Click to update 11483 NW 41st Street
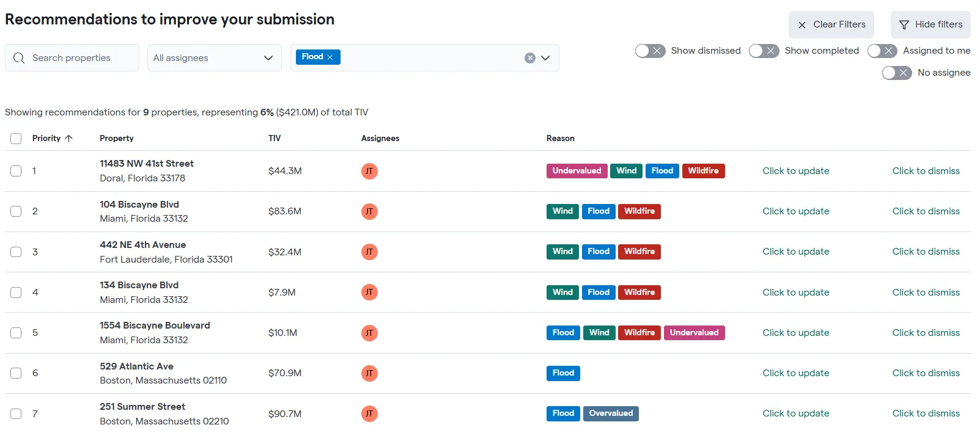 pyautogui.click(x=796, y=171)
